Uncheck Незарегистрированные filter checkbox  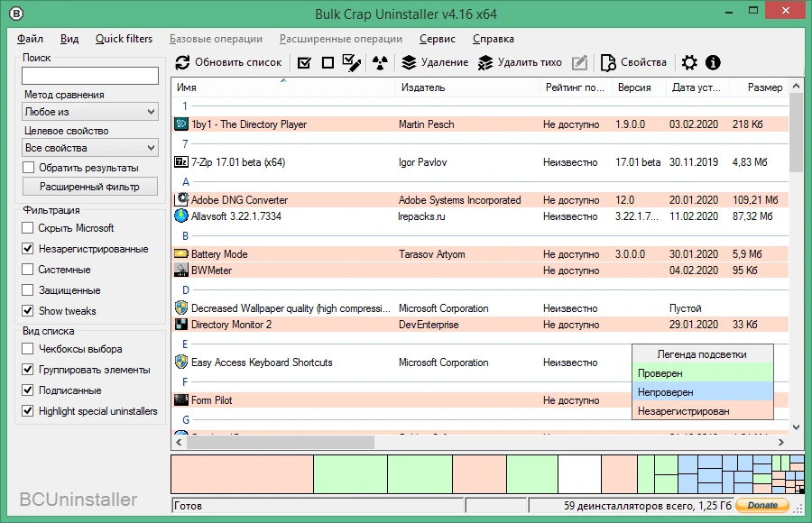28,249
